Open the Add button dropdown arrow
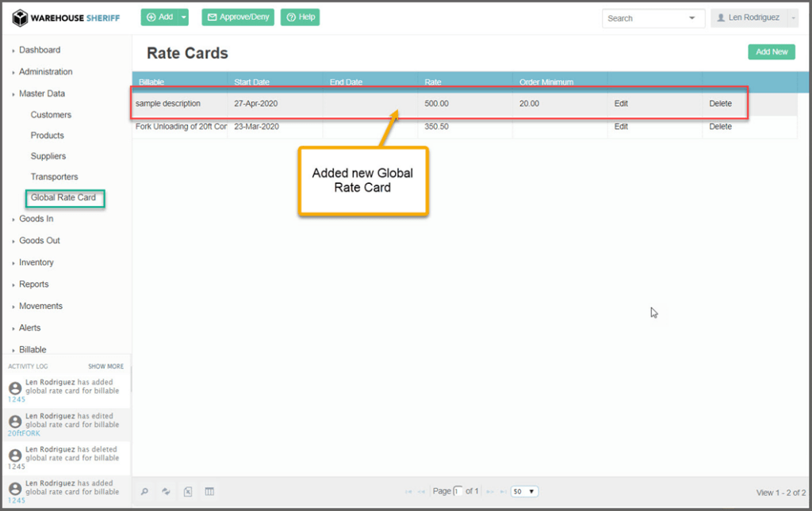Screen dimensions: 812x511 coord(184,17)
